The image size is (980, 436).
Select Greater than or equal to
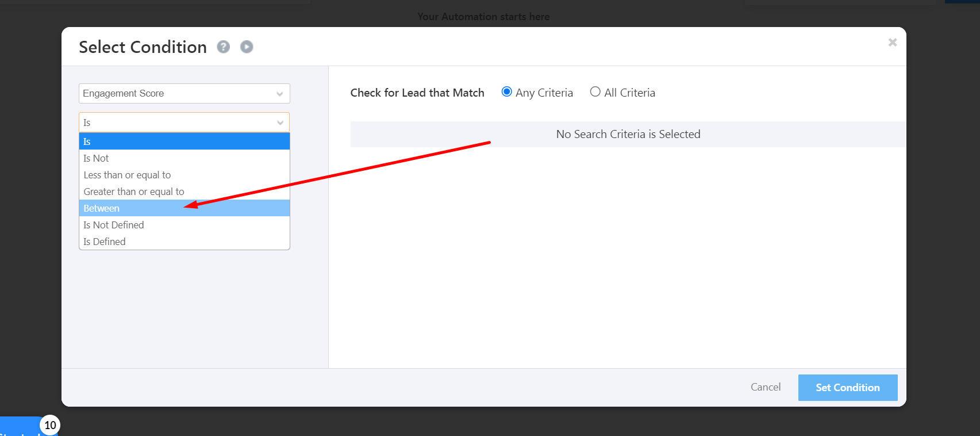click(x=184, y=192)
